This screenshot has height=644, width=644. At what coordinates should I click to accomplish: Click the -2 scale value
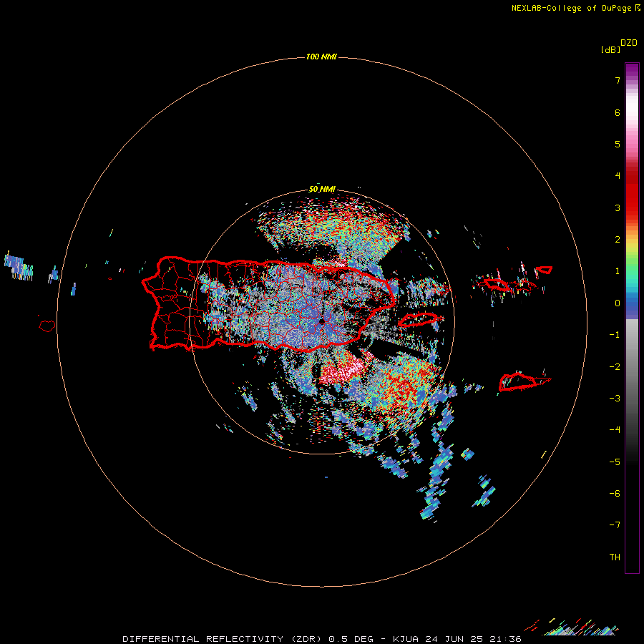click(x=615, y=367)
